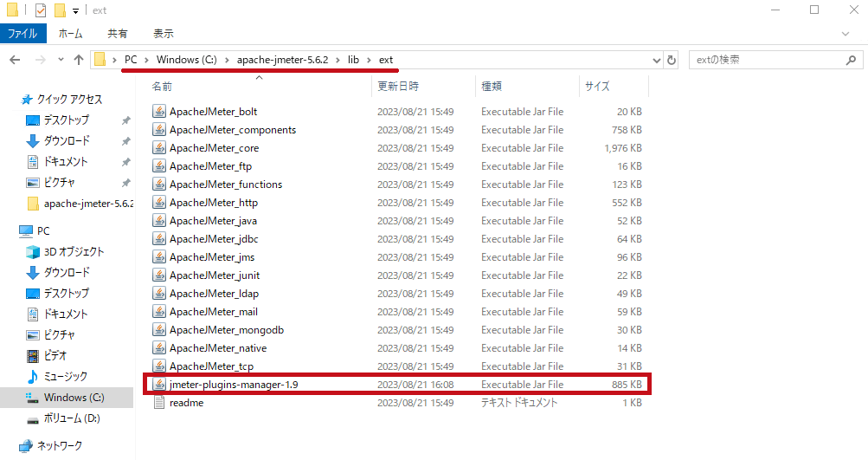This screenshot has width=868, height=460.
Task: Click the Back navigation arrow
Action: coord(15,60)
